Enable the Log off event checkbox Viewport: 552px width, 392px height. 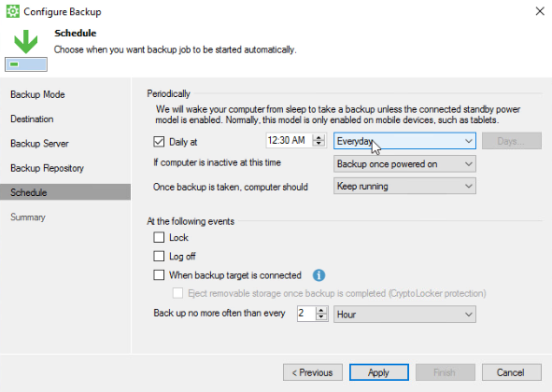tap(159, 256)
